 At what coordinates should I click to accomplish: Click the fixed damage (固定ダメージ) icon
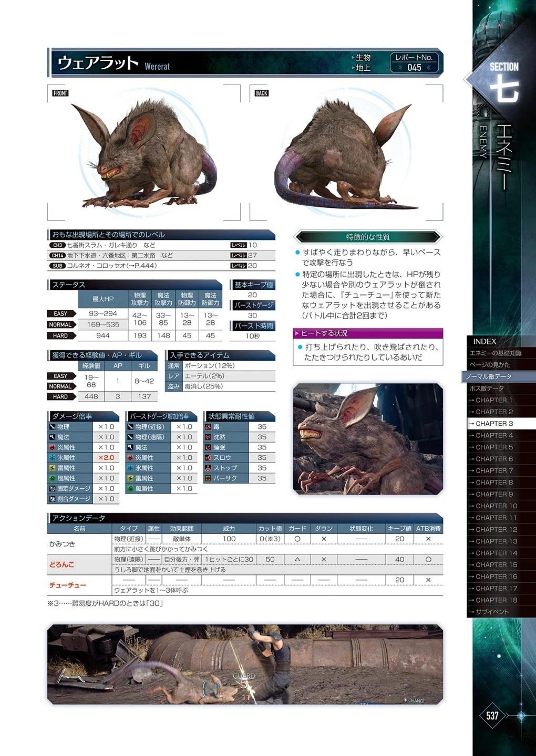tap(52, 488)
